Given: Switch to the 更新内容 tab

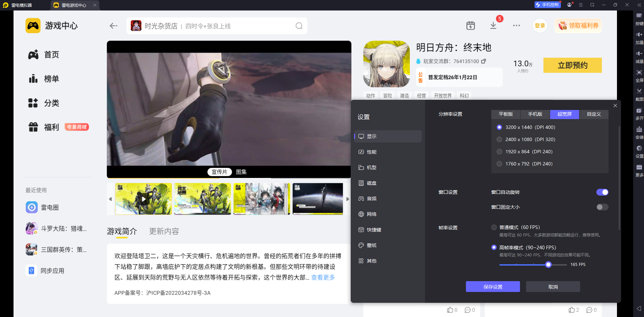Looking at the screenshot, I should [x=164, y=231].
